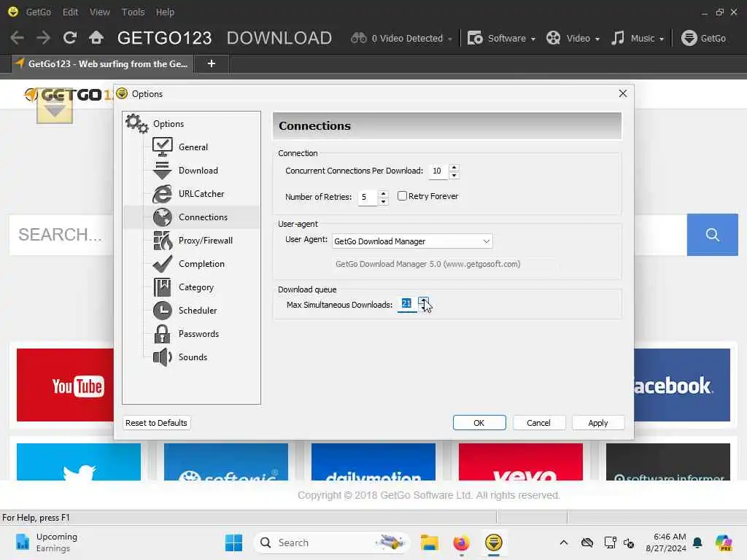747x560 pixels.
Task: Go to Home page icon
Action: (96, 38)
